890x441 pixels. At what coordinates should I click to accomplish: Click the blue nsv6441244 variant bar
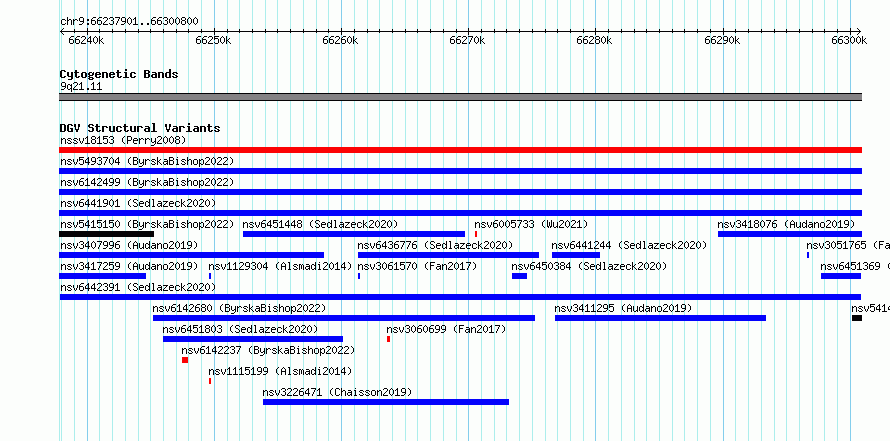point(576,255)
